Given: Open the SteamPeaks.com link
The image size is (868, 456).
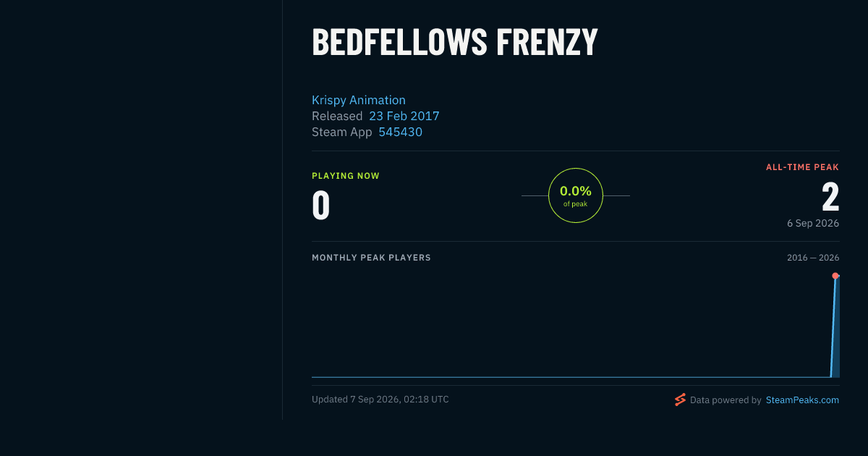Looking at the screenshot, I should click(x=802, y=400).
